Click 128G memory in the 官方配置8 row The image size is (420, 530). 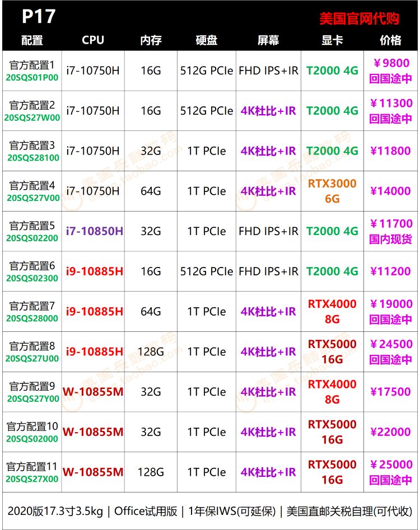click(x=151, y=352)
